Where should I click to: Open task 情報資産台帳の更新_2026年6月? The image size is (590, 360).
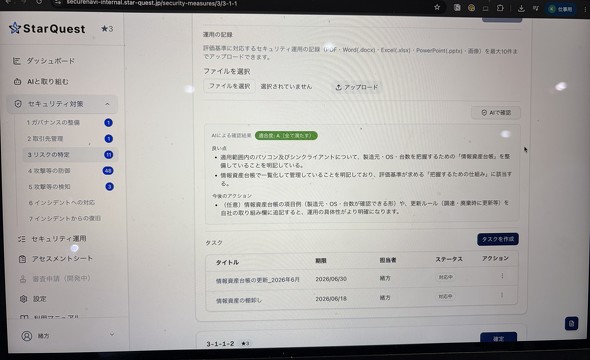pyautogui.click(x=258, y=280)
